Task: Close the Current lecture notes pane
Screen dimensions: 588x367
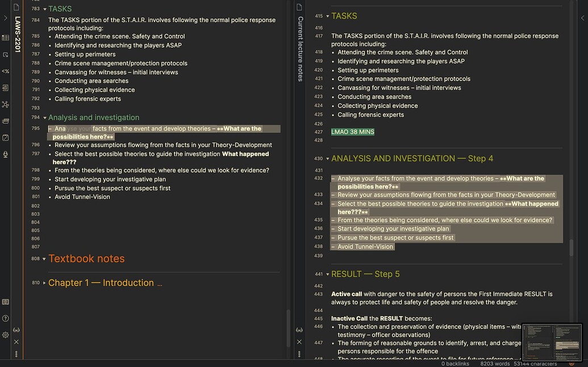Action: (299, 342)
